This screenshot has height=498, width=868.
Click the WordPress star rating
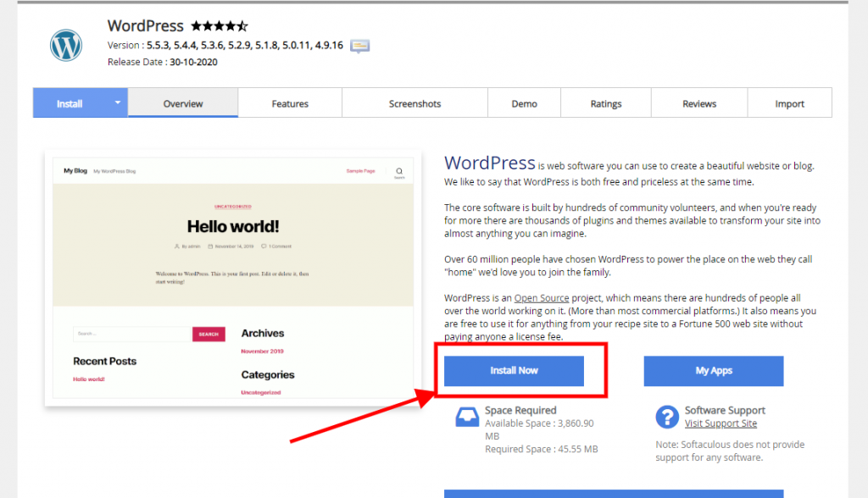[220, 25]
